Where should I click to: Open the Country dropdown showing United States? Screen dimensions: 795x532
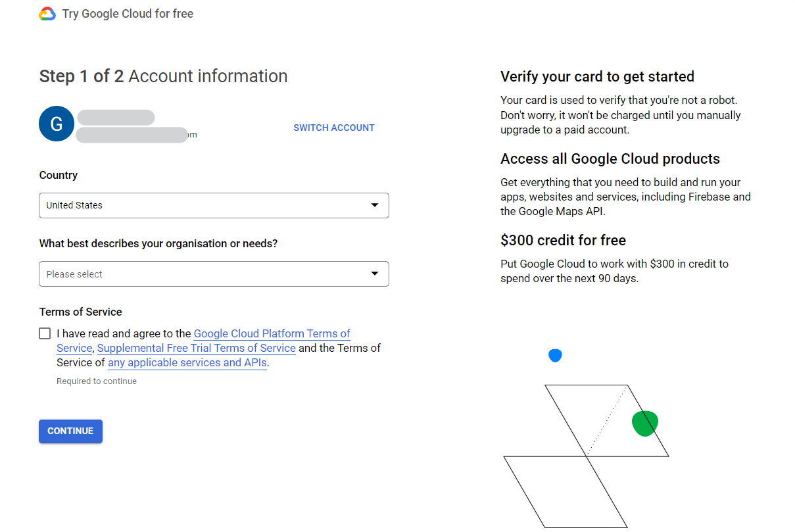214,205
